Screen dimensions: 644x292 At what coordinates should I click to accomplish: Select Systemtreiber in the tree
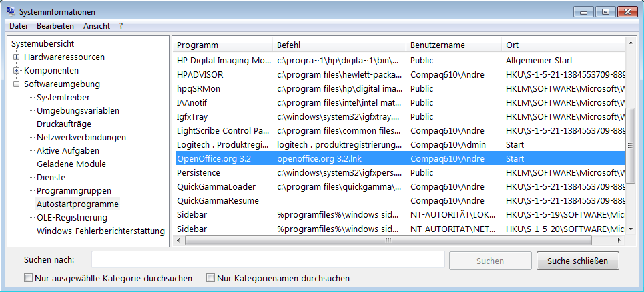[x=63, y=98]
